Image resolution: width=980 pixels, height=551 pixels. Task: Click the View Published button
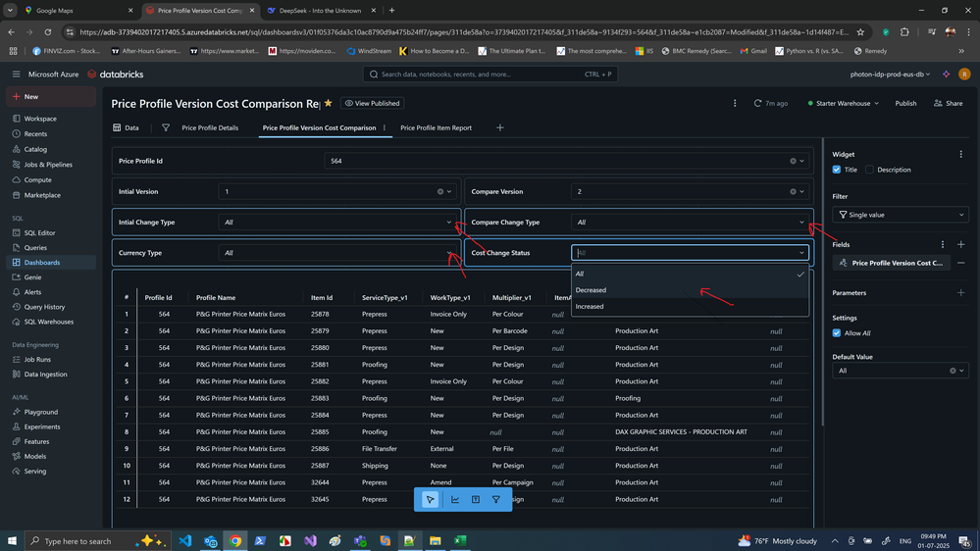coord(372,103)
